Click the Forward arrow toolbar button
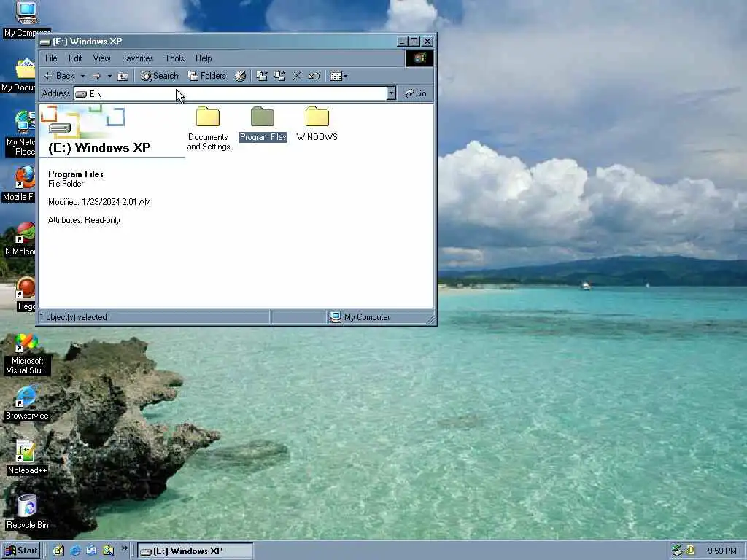 96,76
